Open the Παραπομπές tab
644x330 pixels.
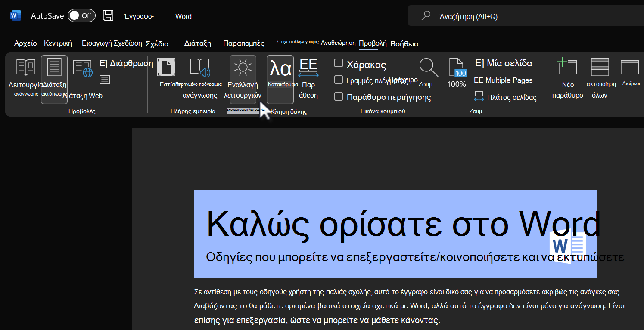pos(244,43)
